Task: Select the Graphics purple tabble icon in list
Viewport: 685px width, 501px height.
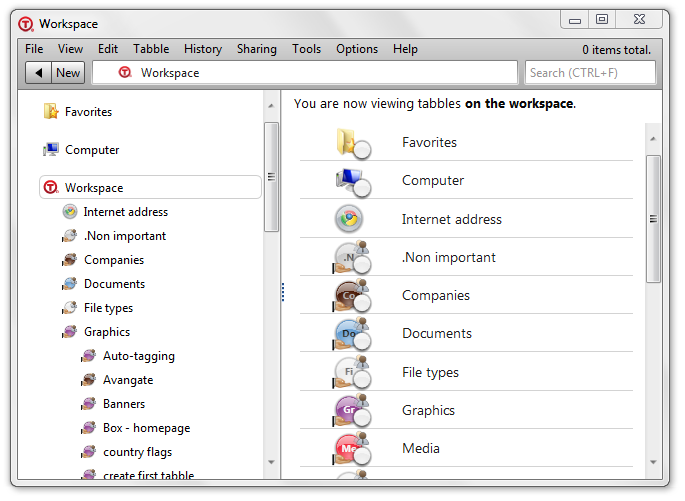Action: click(349, 410)
